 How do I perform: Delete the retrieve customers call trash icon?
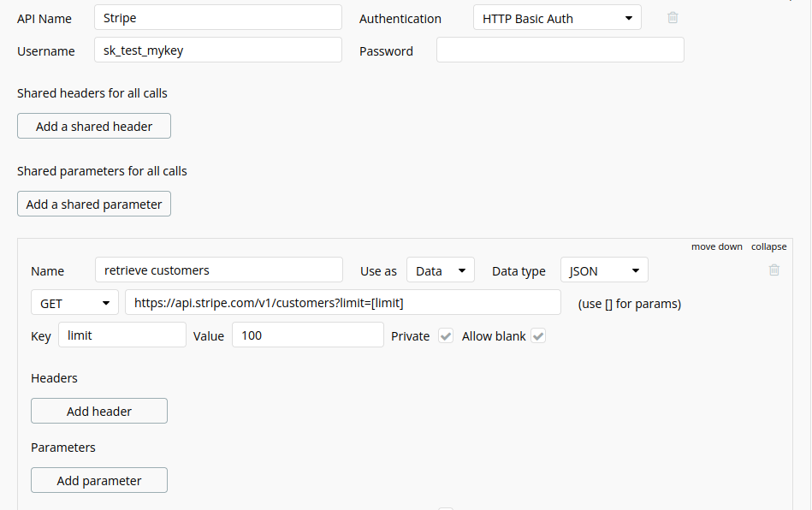click(774, 270)
